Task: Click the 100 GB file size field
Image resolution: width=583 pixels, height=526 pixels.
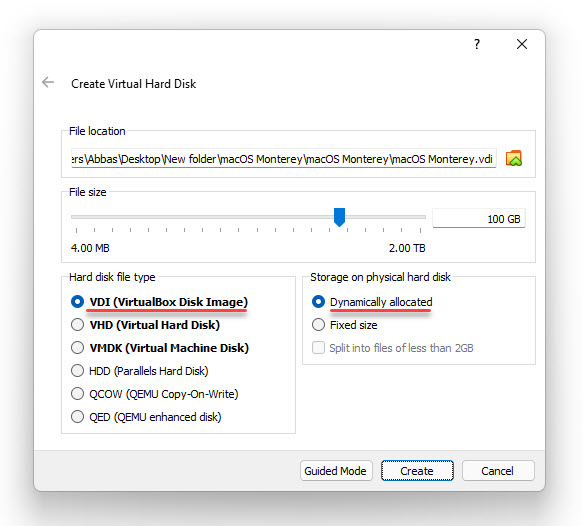Action: [479, 219]
